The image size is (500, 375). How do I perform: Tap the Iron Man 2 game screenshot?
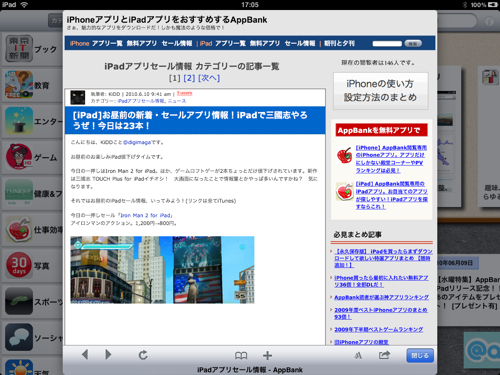(x=162, y=270)
